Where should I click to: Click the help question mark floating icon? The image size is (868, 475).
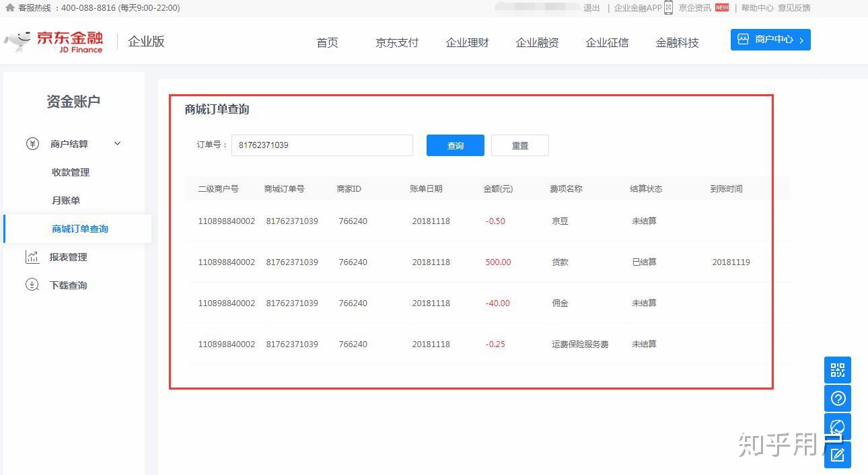coord(838,398)
